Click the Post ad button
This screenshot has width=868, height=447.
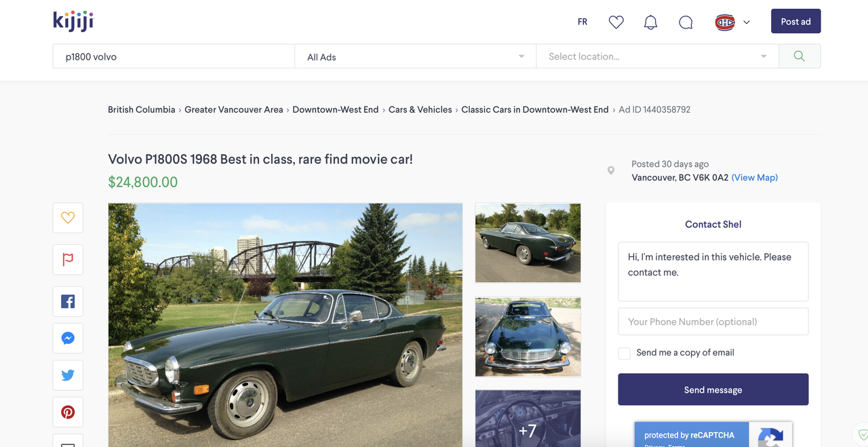pyautogui.click(x=795, y=21)
